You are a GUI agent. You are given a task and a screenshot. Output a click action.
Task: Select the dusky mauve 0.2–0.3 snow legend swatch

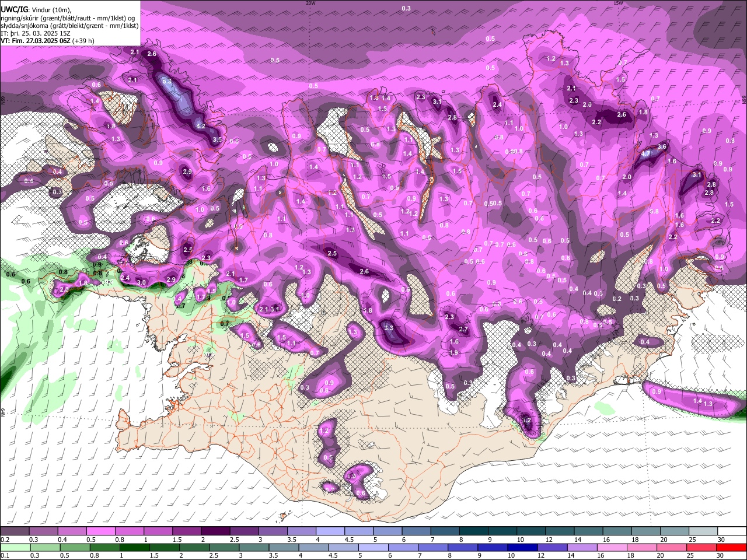click(15, 531)
